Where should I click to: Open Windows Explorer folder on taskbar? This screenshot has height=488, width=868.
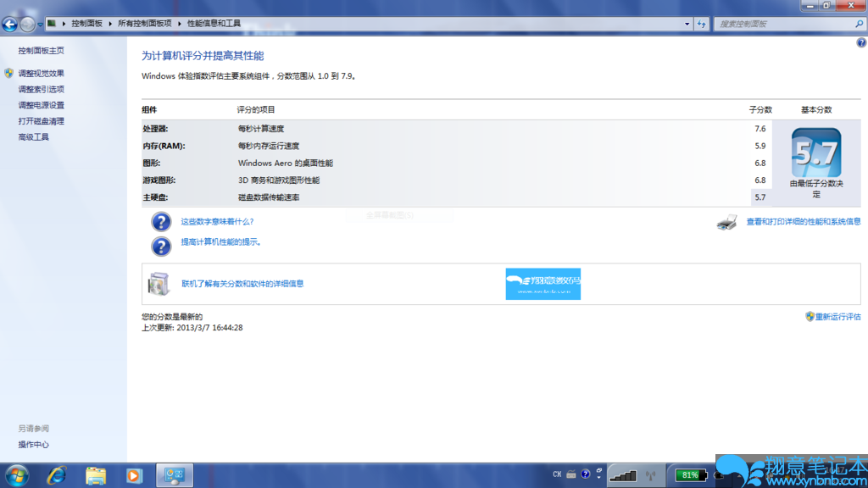[96, 475]
